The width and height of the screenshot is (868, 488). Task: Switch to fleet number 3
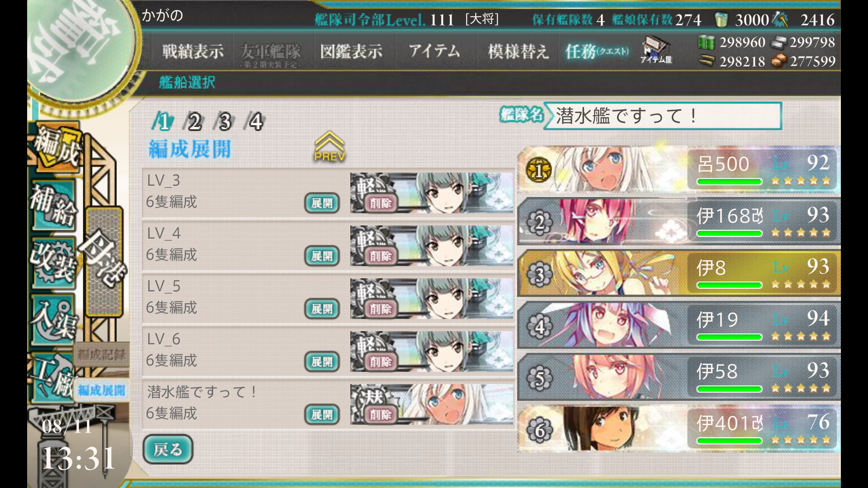(224, 121)
